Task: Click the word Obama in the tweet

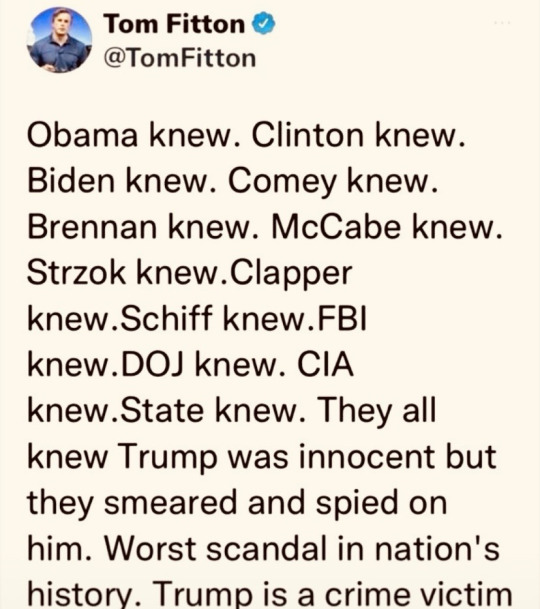Action: (x=82, y=136)
